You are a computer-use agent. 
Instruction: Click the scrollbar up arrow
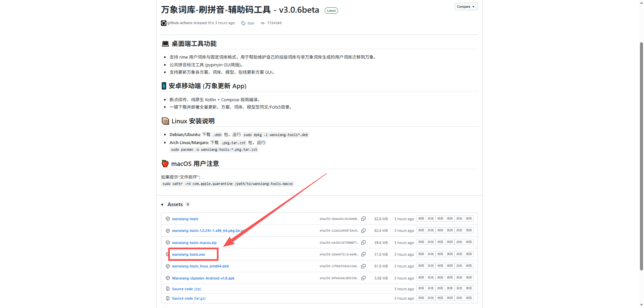click(641, 2)
